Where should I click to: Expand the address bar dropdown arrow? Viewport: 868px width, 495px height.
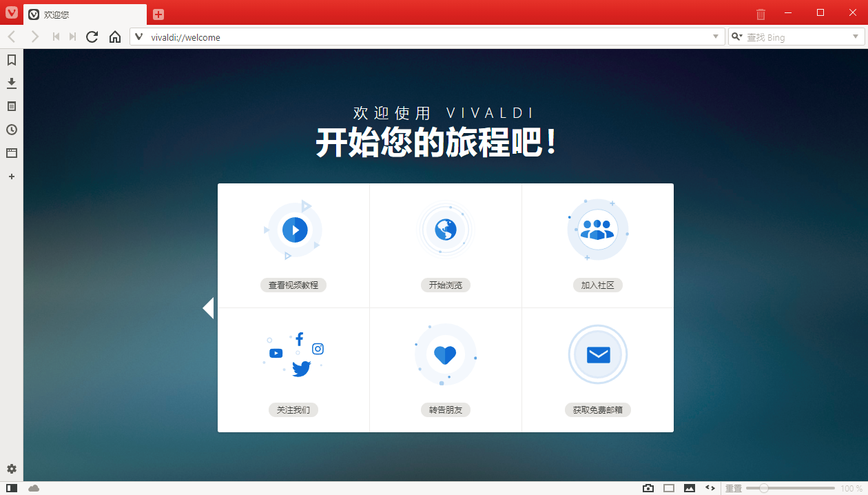[x=715, y=37]
